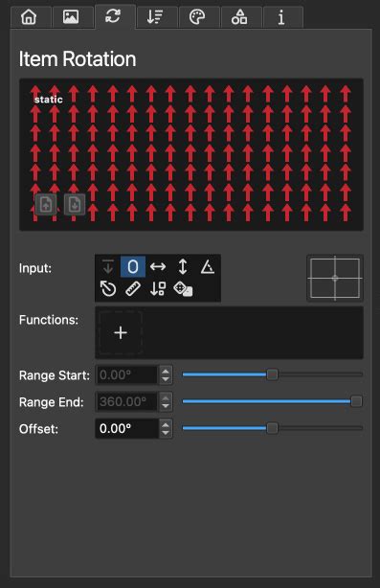This screenshot has height=588, width=380.
Task: Choose vertical position input arrow
Action: 183,266
